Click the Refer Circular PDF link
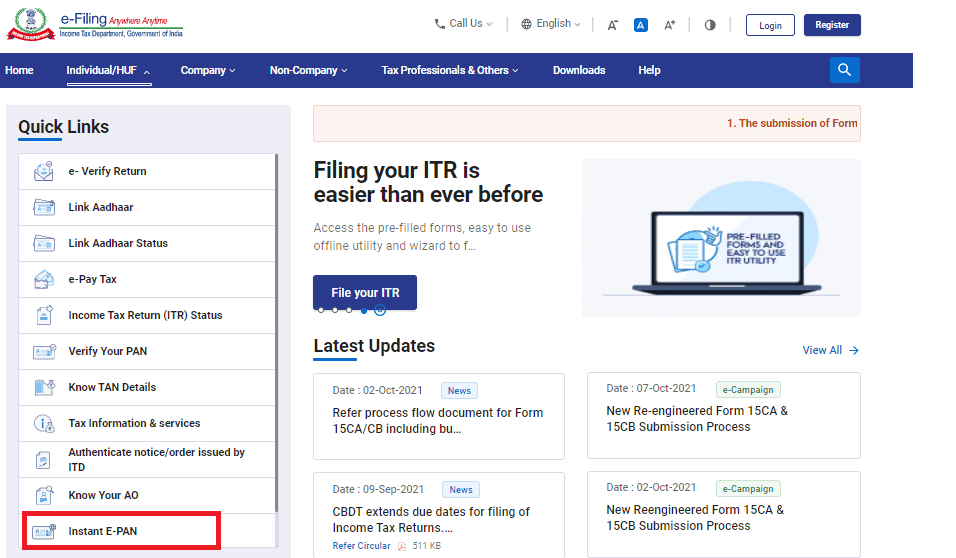The image size is (956, 558). [362, 546]
